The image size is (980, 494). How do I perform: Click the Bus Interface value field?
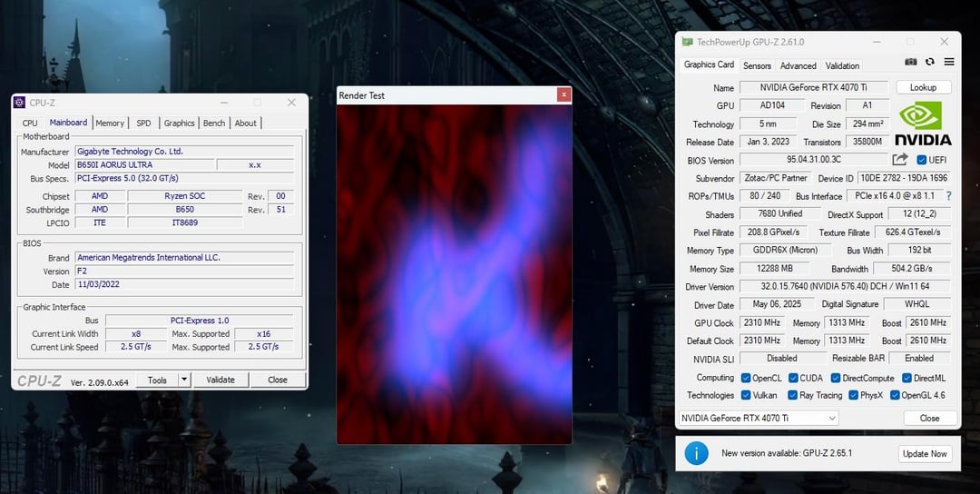click(x=895, y=196)
